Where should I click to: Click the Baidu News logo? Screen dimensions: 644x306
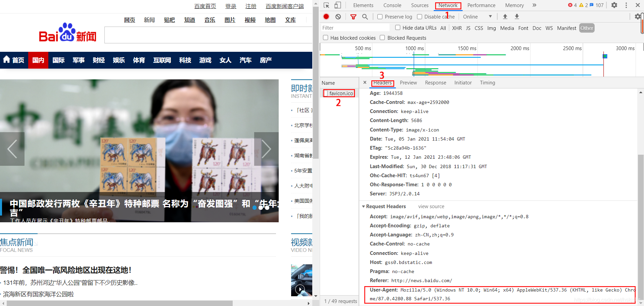tap(67, 33)
